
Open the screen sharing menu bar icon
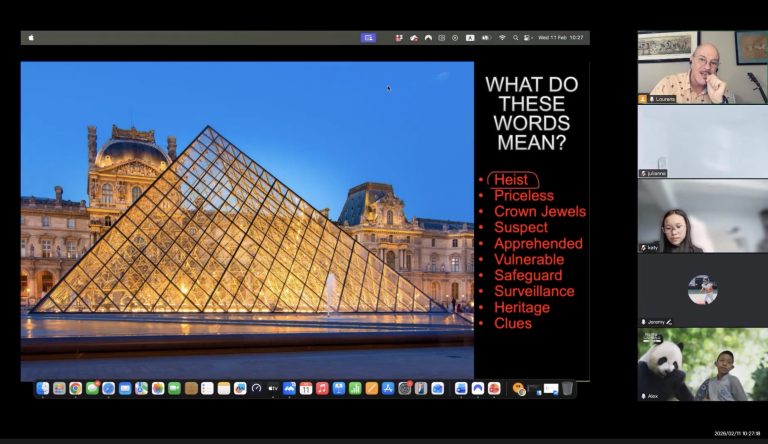368,38
